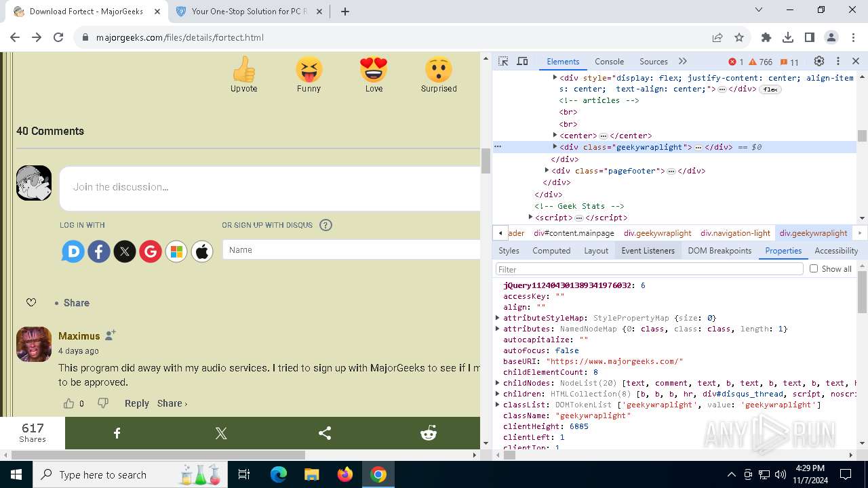This screenshot has height=488, width=868.
Task: Switch to the Sources tab
Action: (x=654, y=61)
